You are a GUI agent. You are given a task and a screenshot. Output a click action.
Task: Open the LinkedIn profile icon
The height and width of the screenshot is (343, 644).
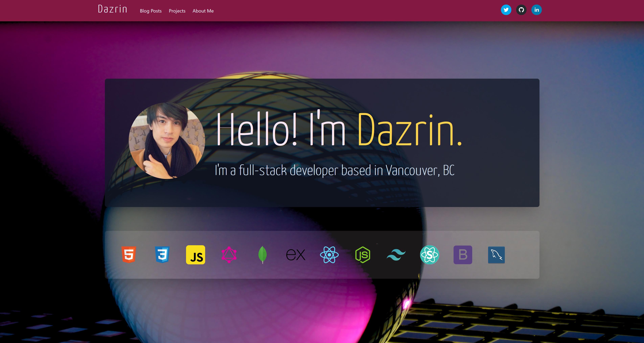pyautogui.click(x=536, y=10)
